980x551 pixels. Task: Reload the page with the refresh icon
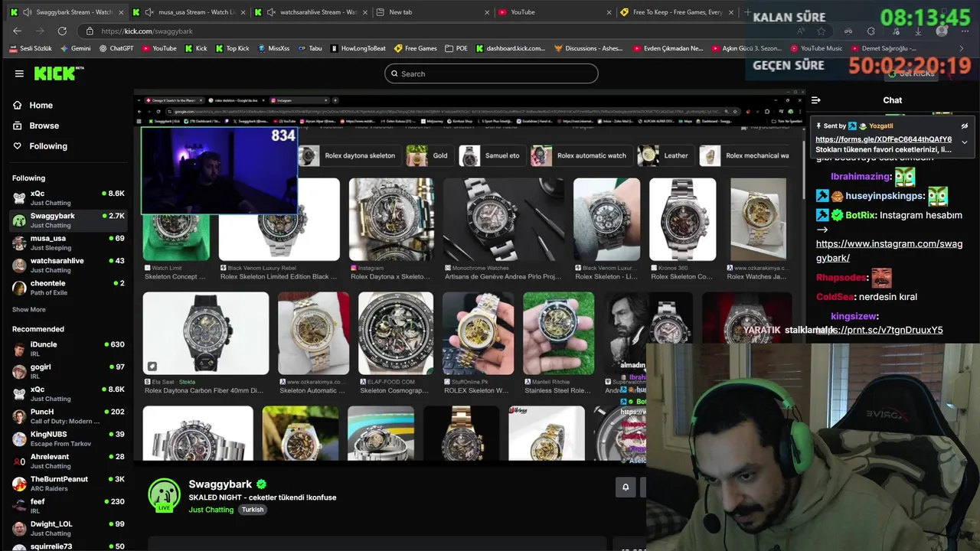[62, 31]
